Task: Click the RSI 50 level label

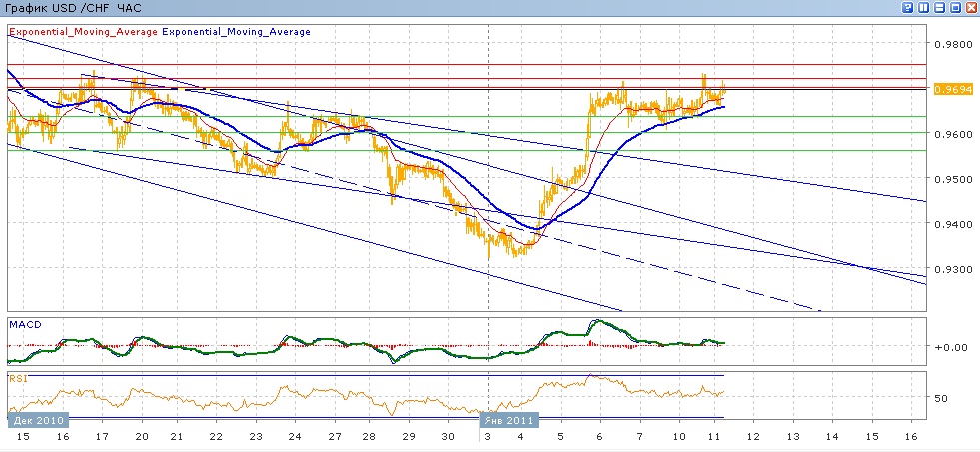Action: coord(940,398)
